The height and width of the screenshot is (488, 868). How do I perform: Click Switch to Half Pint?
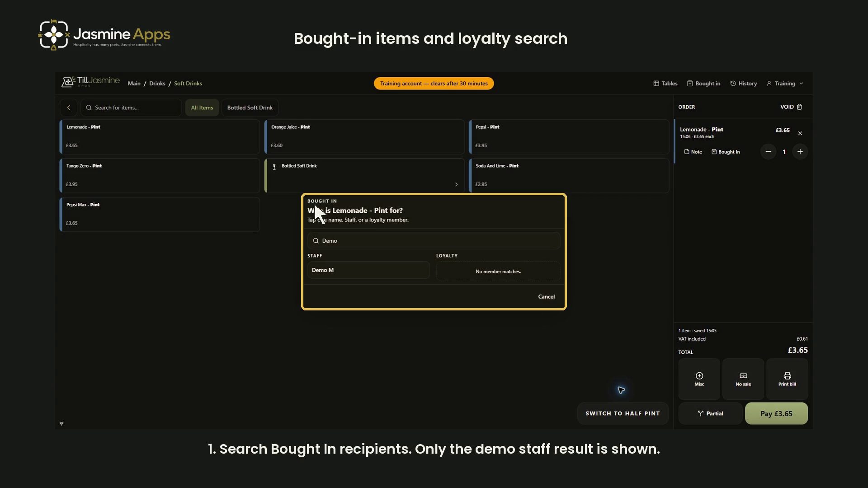tap(623, 413)
